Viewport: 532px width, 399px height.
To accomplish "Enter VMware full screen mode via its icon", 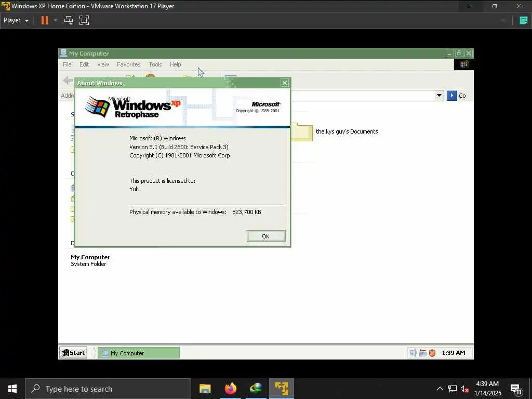I will 84,20.
